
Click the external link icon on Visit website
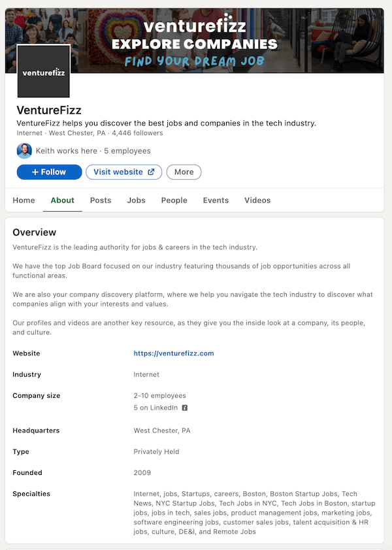(x=152, y=172)
